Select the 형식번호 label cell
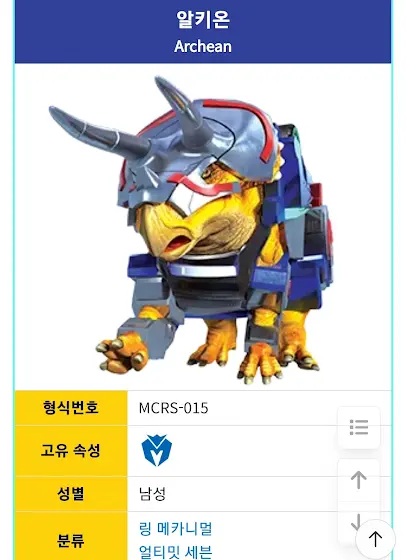 [x=71, y=408]
